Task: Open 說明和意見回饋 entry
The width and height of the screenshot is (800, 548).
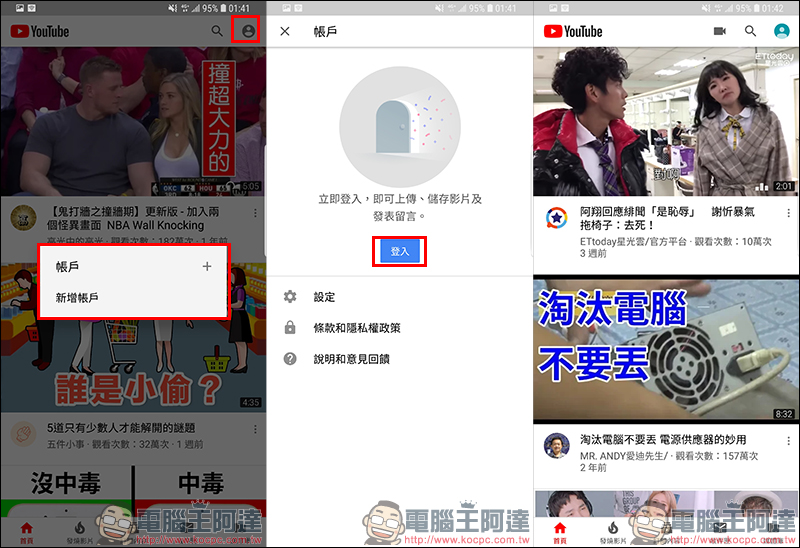Action: 351,358
